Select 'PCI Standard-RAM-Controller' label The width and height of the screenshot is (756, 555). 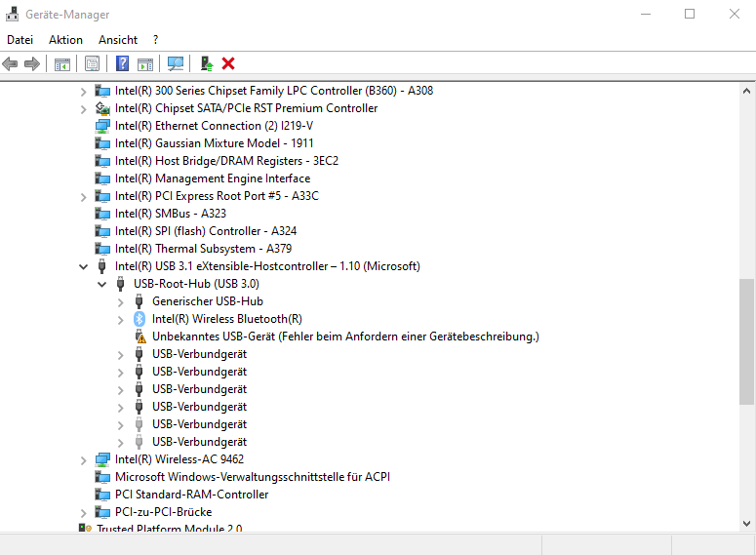tap(191, 495)
